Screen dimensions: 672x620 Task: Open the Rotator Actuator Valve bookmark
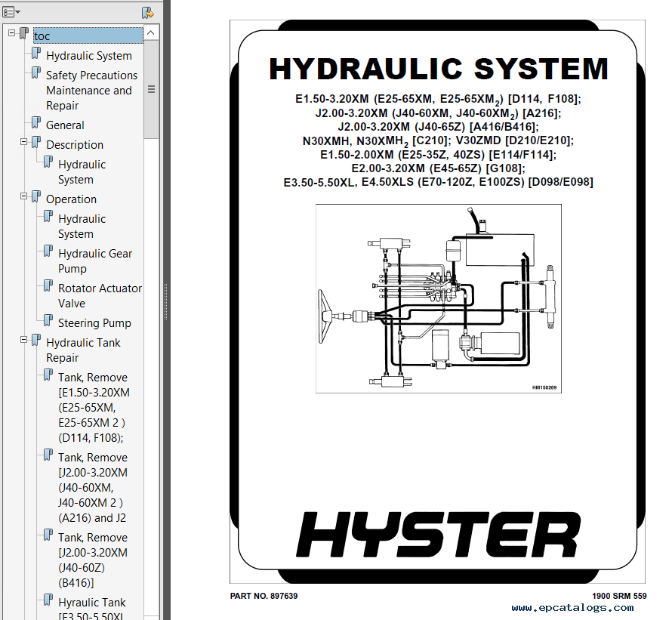tap(100, 296)
